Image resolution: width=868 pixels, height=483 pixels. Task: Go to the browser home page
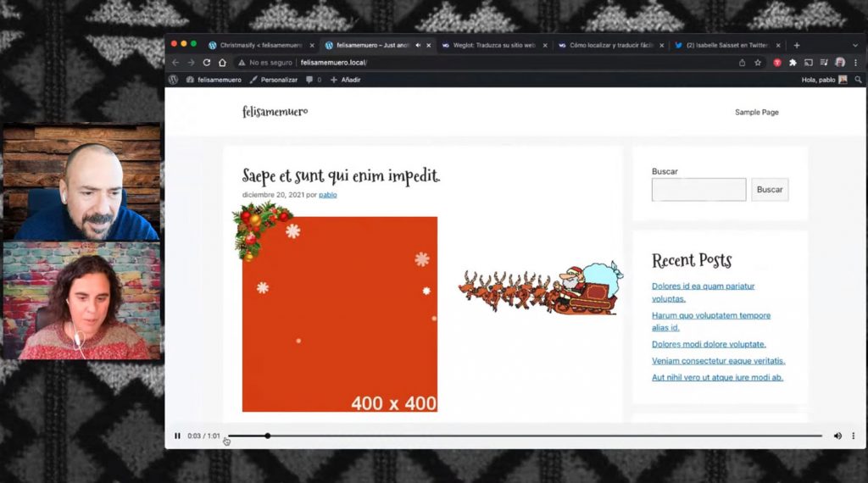point(222,63)
